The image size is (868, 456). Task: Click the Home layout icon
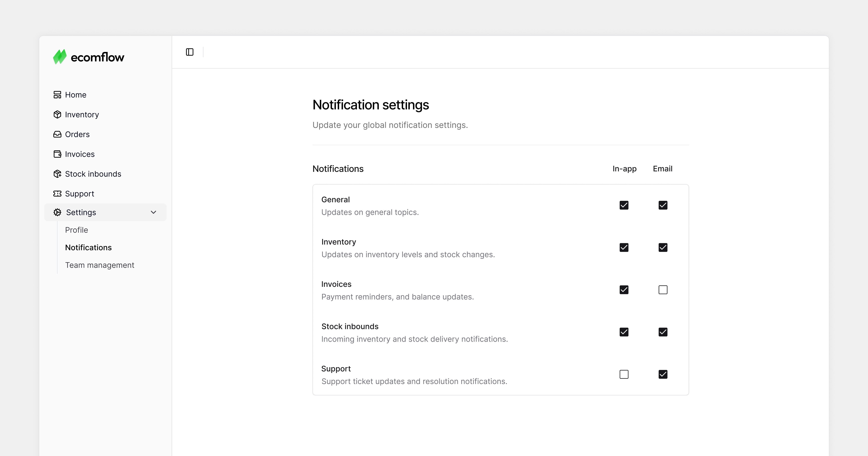(57, 95)
